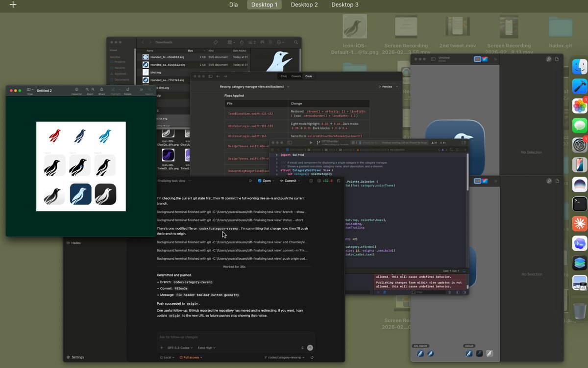Click the microphone icon in the Codex composer

302,348
